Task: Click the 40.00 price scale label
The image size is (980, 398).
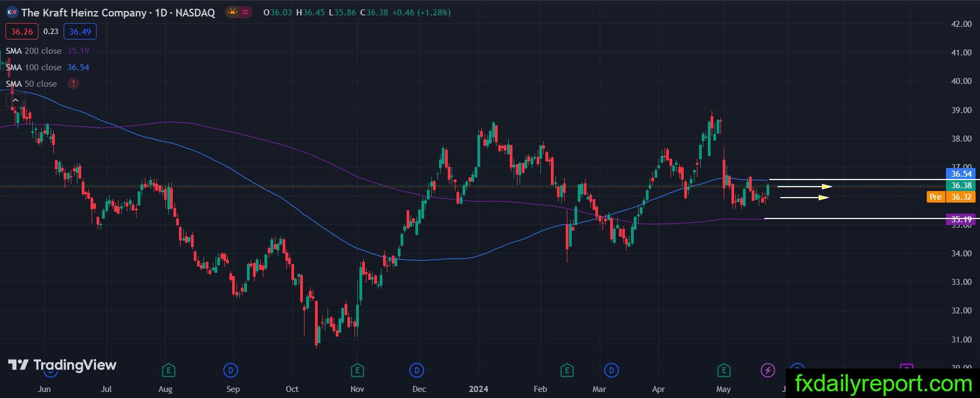Action: pos(961,81)
